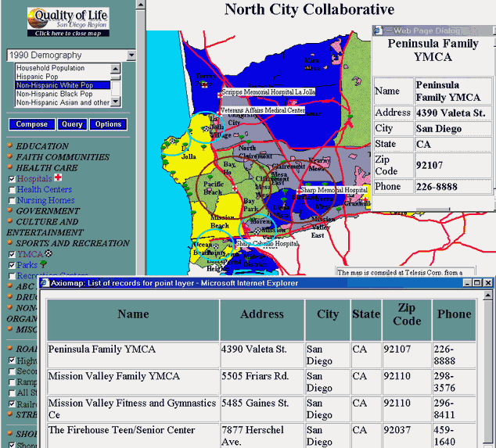Screen dimensions: 496x448
Task: Click the Sharp Cabrillo Hospital map label
Action: pyautogui.click(x=267, y=244)
